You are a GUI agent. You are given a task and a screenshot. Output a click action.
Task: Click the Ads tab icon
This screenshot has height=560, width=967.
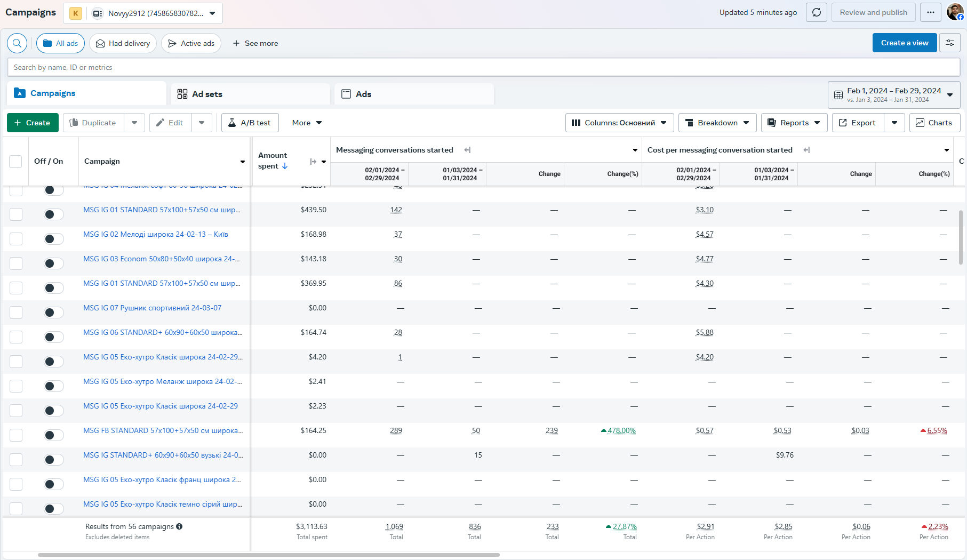pyautogui.click(x=346, y=94)
